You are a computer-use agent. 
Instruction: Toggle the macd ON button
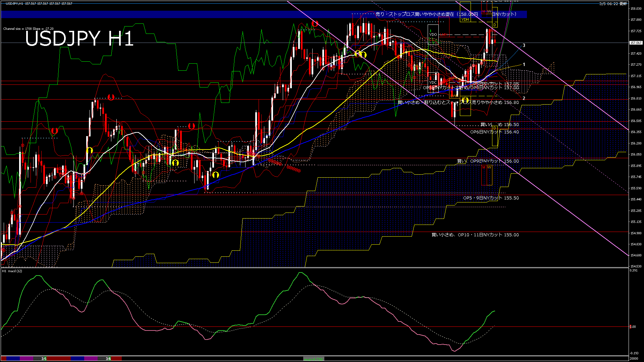coord(314,359)
